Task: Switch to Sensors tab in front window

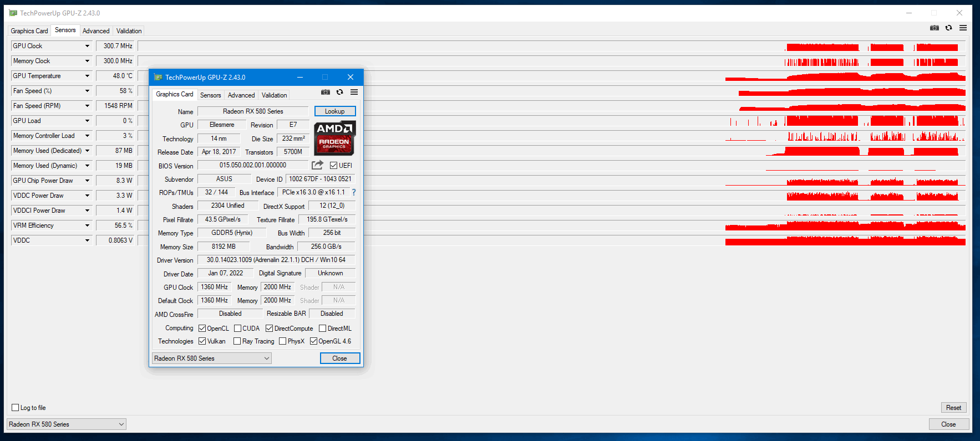Action: pyautogui.click(x=210, y=95)
